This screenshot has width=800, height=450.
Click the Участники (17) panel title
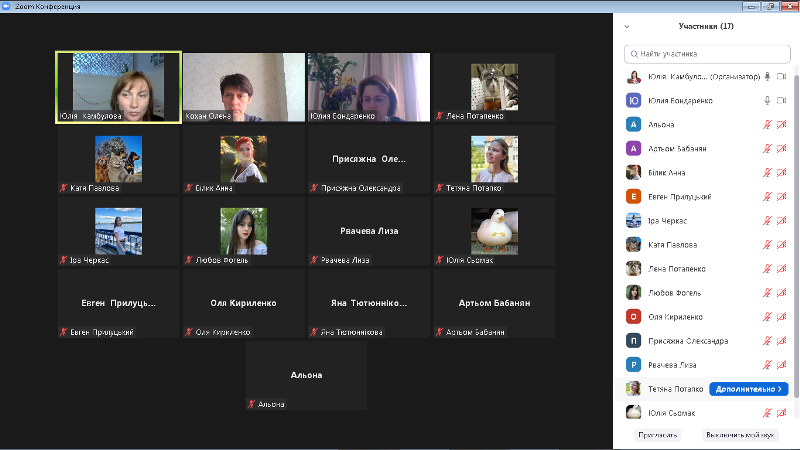(706, 27)
